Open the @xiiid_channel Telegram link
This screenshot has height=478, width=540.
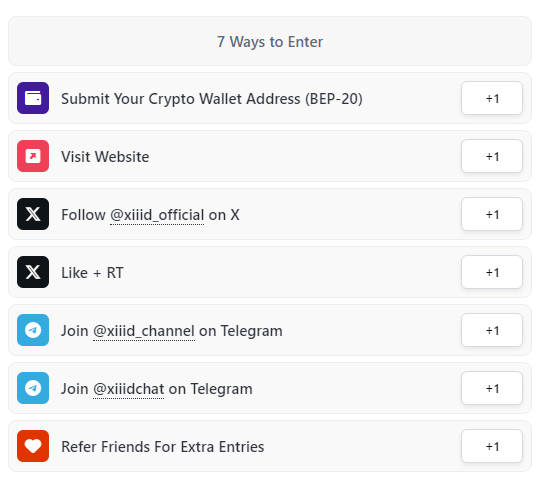pyautogui.click(x=144, y=331)
